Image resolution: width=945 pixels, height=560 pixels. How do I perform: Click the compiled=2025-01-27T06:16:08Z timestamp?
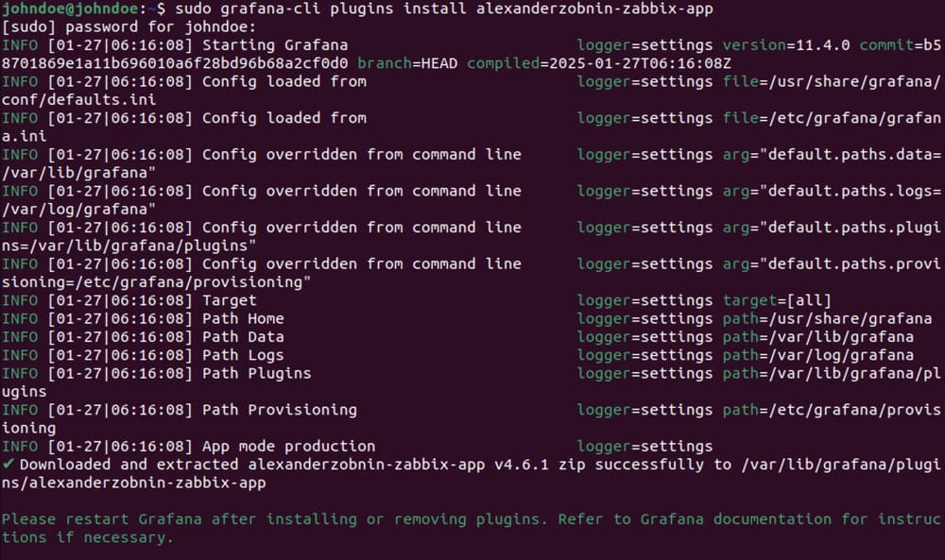pos(599,63)
